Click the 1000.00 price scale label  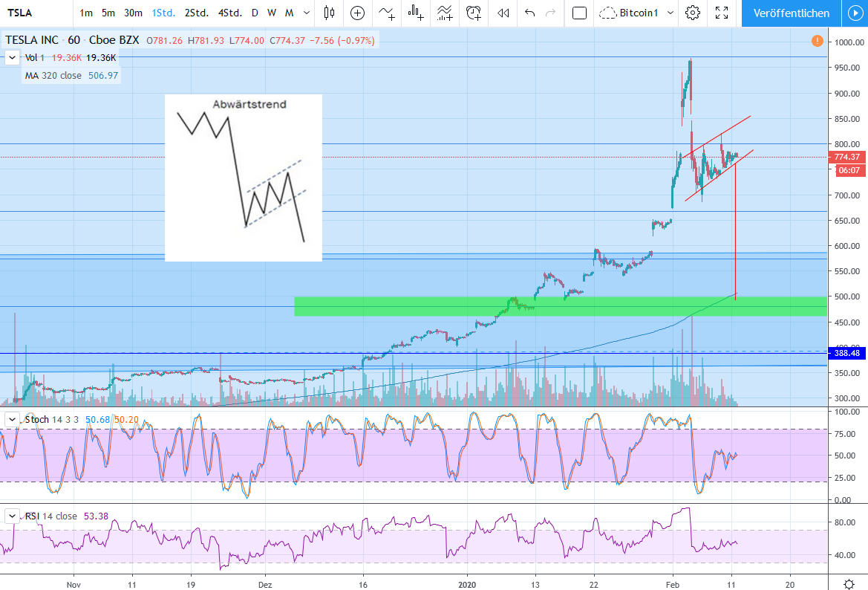[x=849, y=42]
